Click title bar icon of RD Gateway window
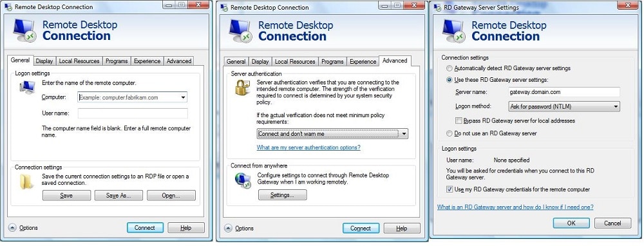The height and width of the screenshot is (246, 644). pyautogui.click(x=437, y=7)
